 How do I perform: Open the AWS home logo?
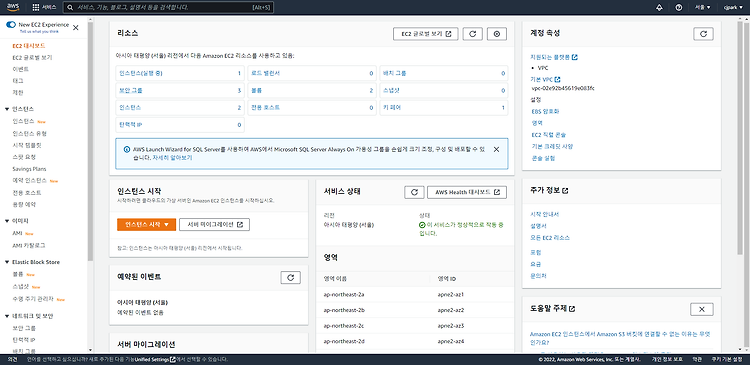(x=13, y=7)
